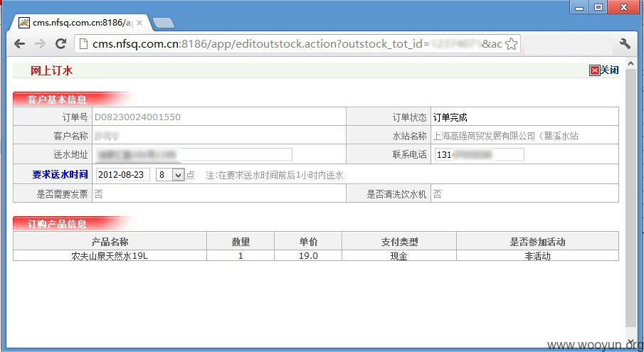Click the 是否参加活动 column header
Screen dimensions: 644x352
tap(538, 242)
